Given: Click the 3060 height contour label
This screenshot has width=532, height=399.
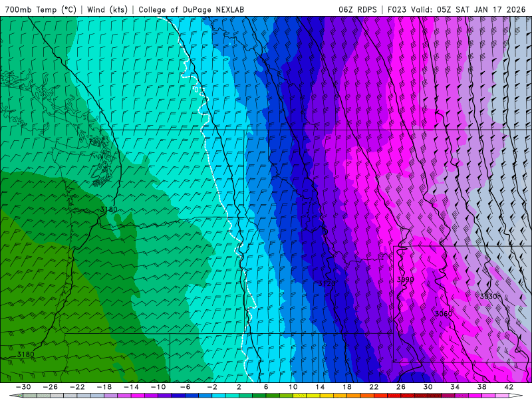Looking at the screenshot, I should tap(444, 314).
